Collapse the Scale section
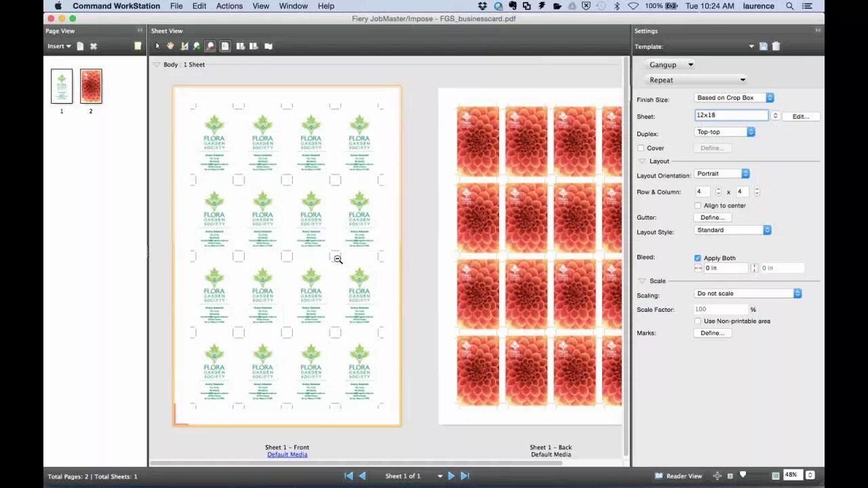The height and width of the screenshot is (488, 868). click(x=642, y=281)
